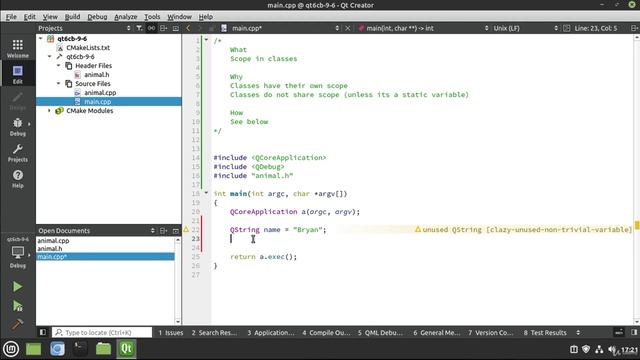Open the Debug mode in sidebar
The width and height of the screenshot is (640, 360).
(18, 127)
